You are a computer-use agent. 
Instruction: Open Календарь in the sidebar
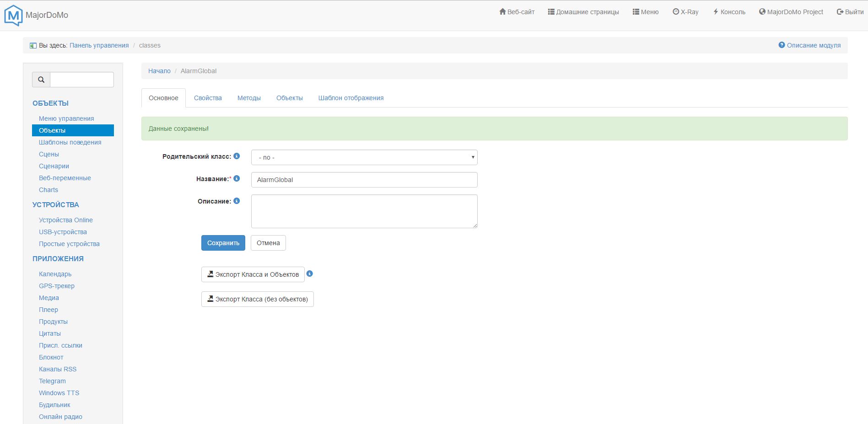[55, 274]
